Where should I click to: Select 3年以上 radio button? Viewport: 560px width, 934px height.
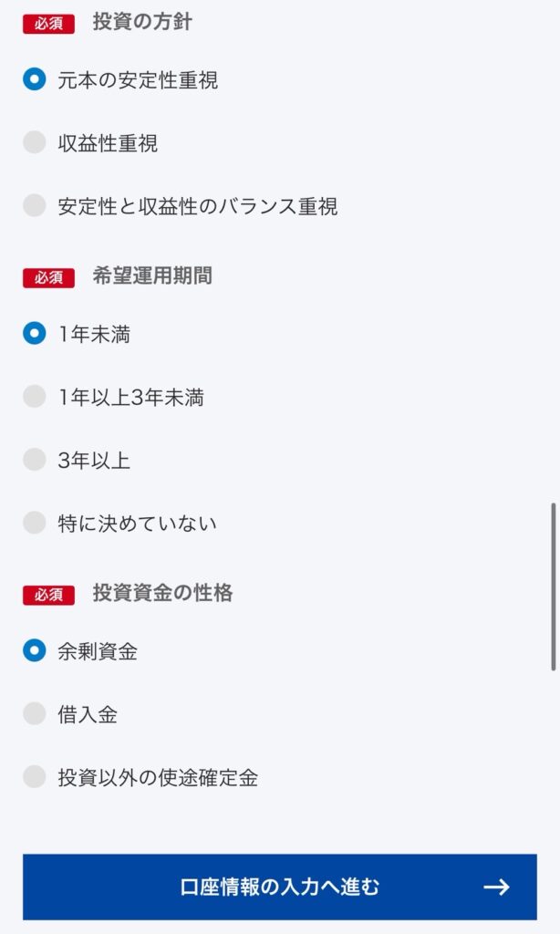point(34,460)
